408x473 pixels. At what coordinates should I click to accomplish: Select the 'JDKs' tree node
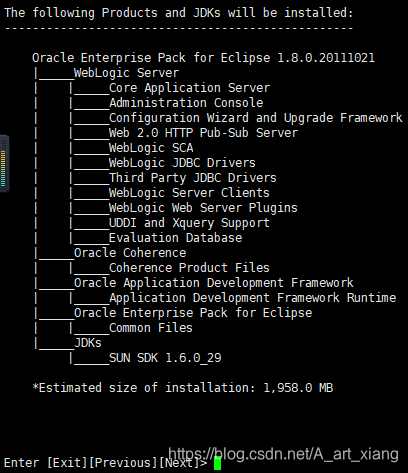coord(88,343)
